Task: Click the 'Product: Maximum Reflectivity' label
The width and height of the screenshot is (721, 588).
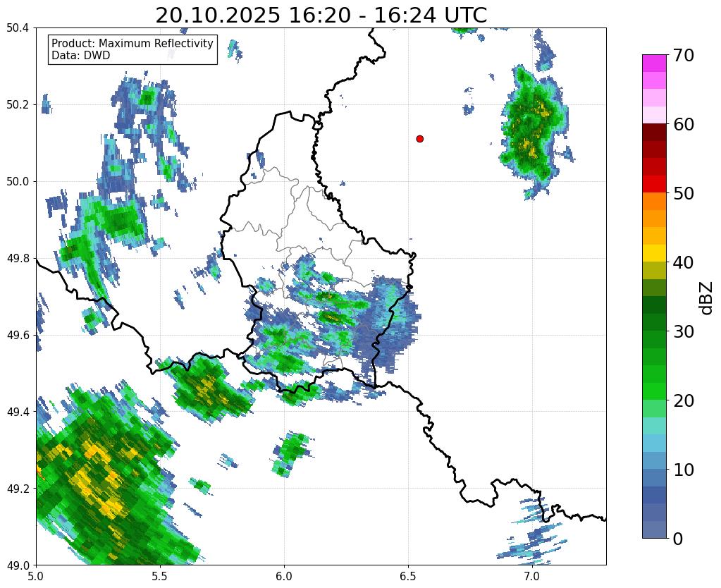Action: click(x=133, y=43)
